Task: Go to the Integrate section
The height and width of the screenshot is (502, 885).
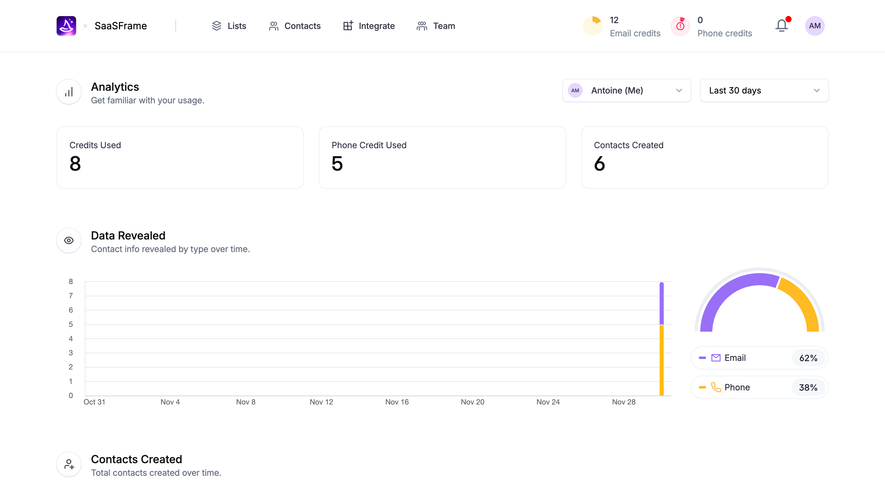Action: 369,26
